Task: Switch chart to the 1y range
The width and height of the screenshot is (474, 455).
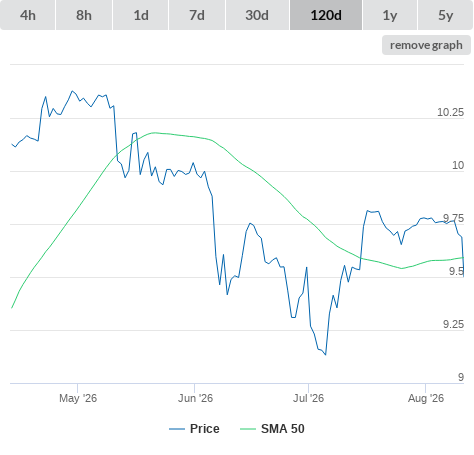Action: click(390, 15)
